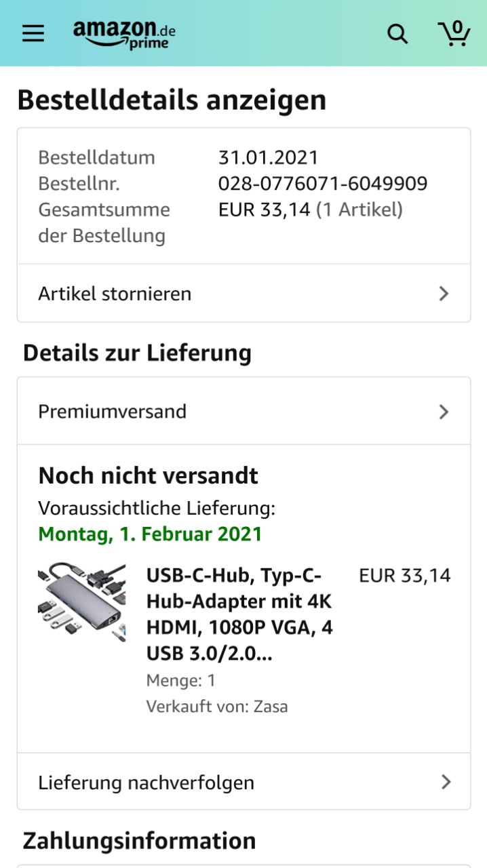Tap the search magnifier icon
This screenshot has height=868, width=487.
(x=397, y=34)
